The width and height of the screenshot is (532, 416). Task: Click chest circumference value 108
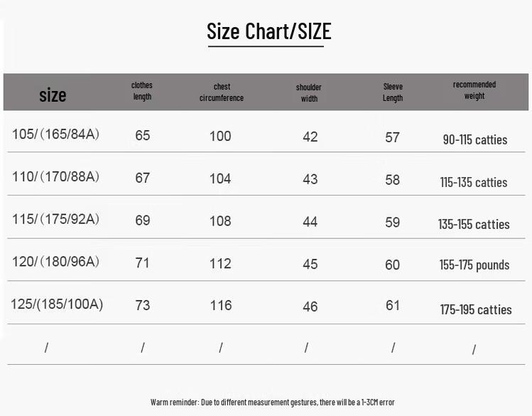[x=220, y=221]
